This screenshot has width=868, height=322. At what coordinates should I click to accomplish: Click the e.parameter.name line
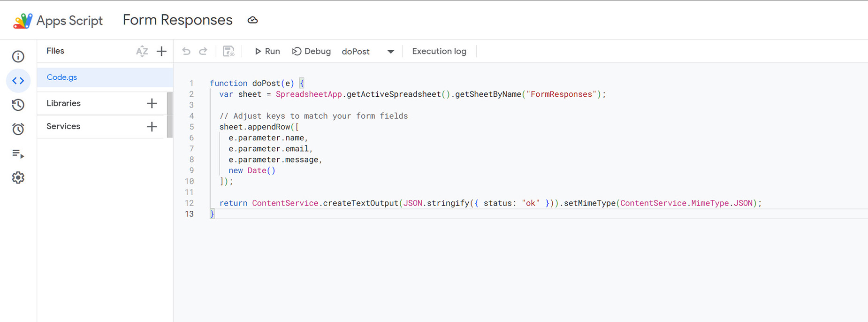pyautogui.click(x=268, y=138)
